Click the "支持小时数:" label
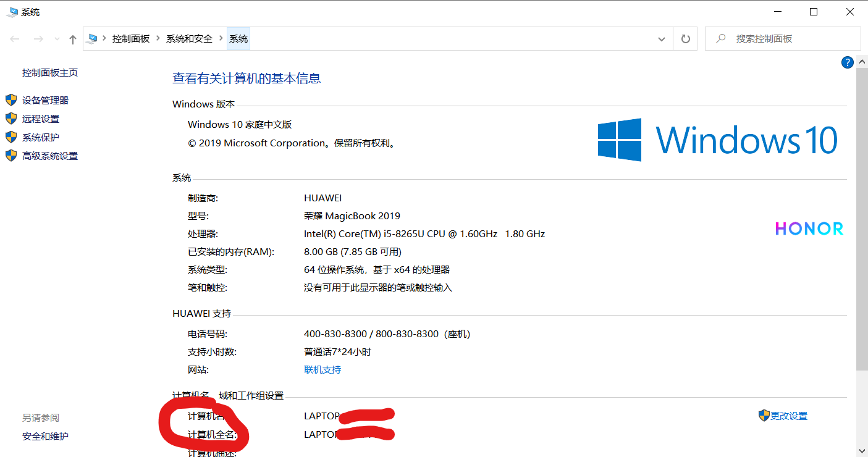Image resolution: width=868 pixels, height=457 pixels. point(213,352)
